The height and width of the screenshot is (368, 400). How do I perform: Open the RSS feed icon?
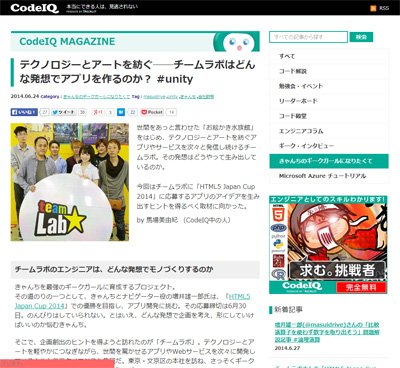[x=373, y=8]
